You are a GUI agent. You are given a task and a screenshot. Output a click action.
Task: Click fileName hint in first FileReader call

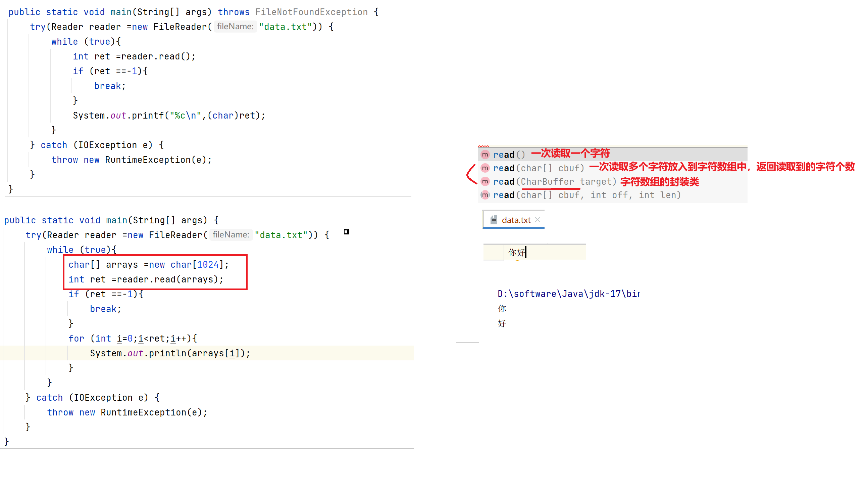coord(235,26)
